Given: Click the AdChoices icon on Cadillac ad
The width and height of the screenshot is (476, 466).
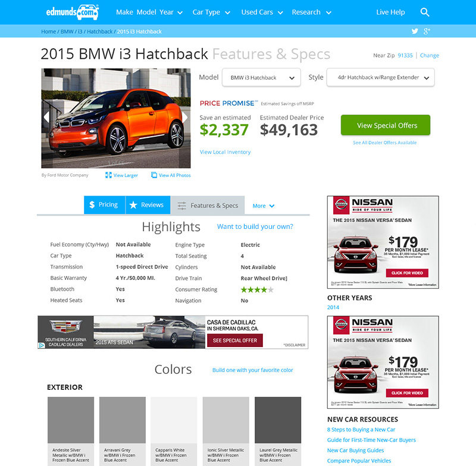Looking at the screenshot, I should pos(41,345).
